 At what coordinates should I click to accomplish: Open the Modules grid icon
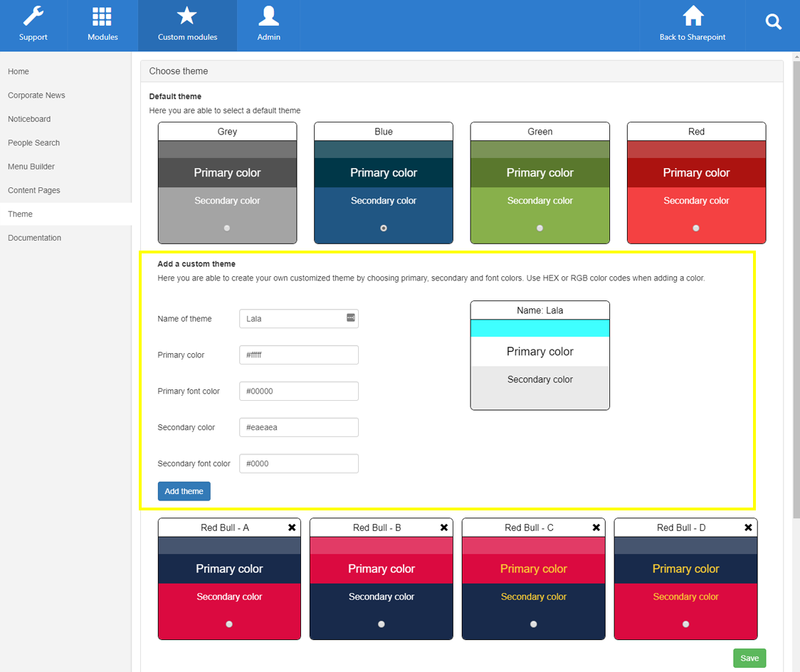pos(102,16)
